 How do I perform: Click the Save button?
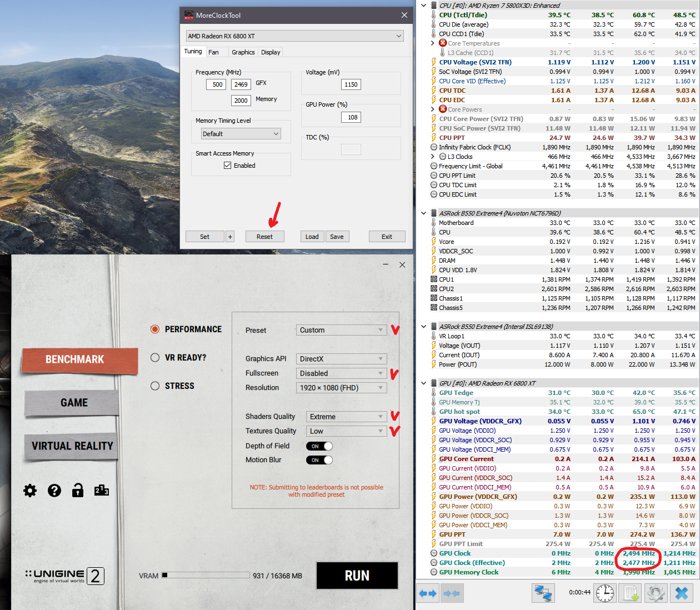tap(337, 237)
